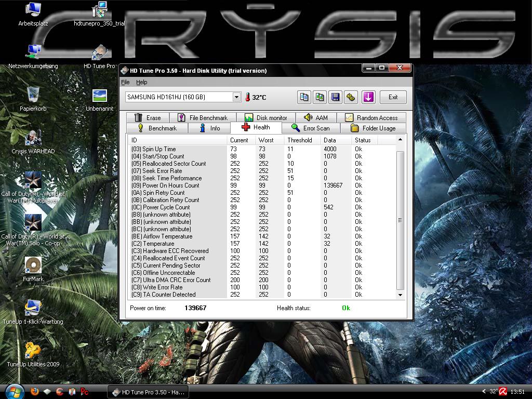The image size is (532, 399).
Task: Open the drive selection dropdown
Action: click(236, 97)
